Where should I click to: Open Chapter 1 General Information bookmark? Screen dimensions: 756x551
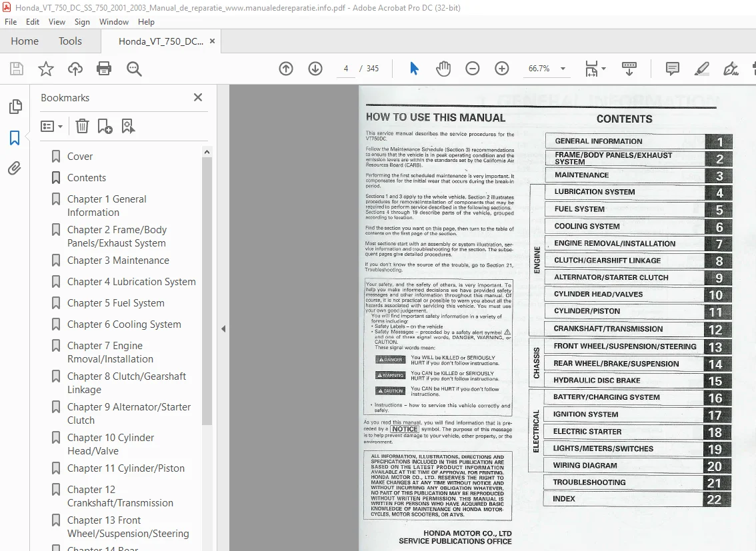[107, 206]
